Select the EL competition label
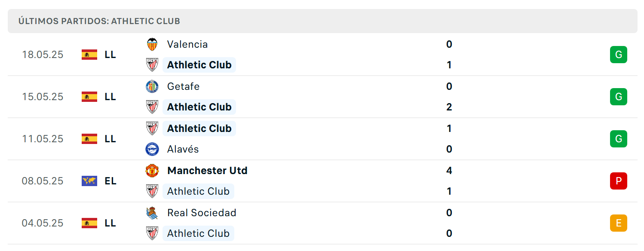Screen dimensions: 644x251 pos(110,181)
